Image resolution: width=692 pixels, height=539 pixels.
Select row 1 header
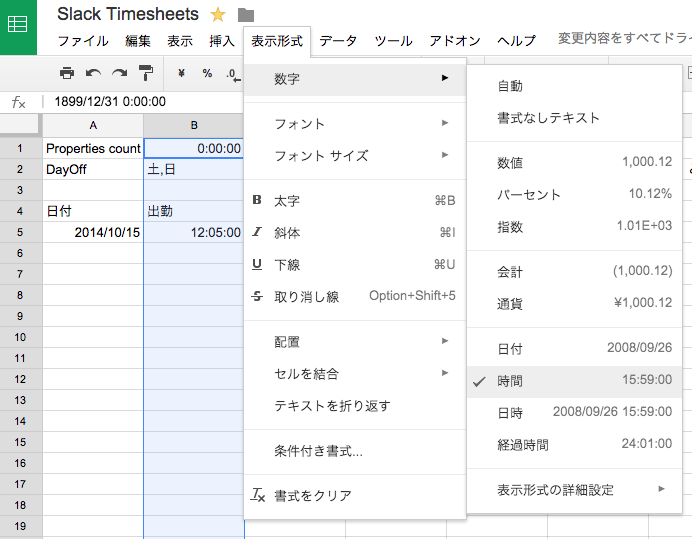pos(20,148)
